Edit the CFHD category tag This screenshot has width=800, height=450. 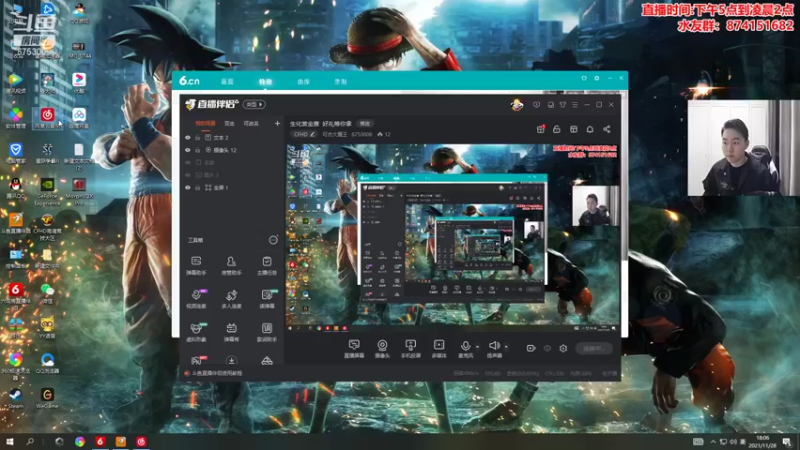coord(304,135)
